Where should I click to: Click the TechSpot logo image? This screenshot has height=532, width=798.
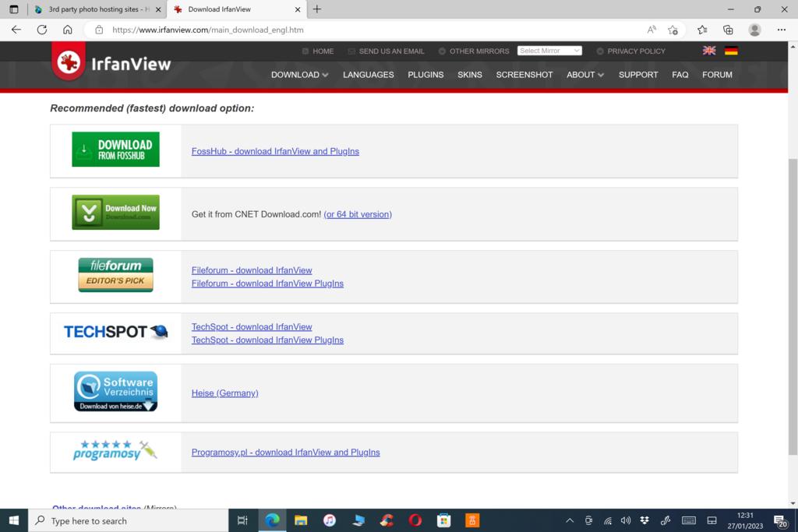pos(115,332)
